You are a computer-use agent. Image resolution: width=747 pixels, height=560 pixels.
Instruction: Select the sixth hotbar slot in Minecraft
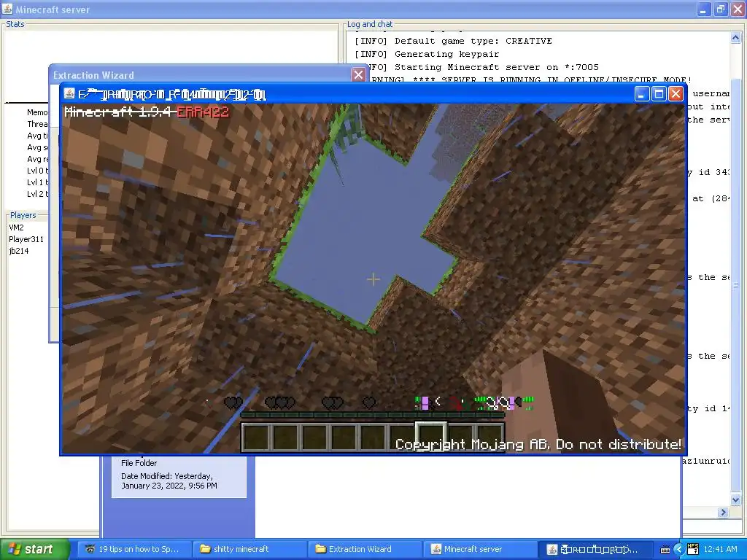point(402,437)
